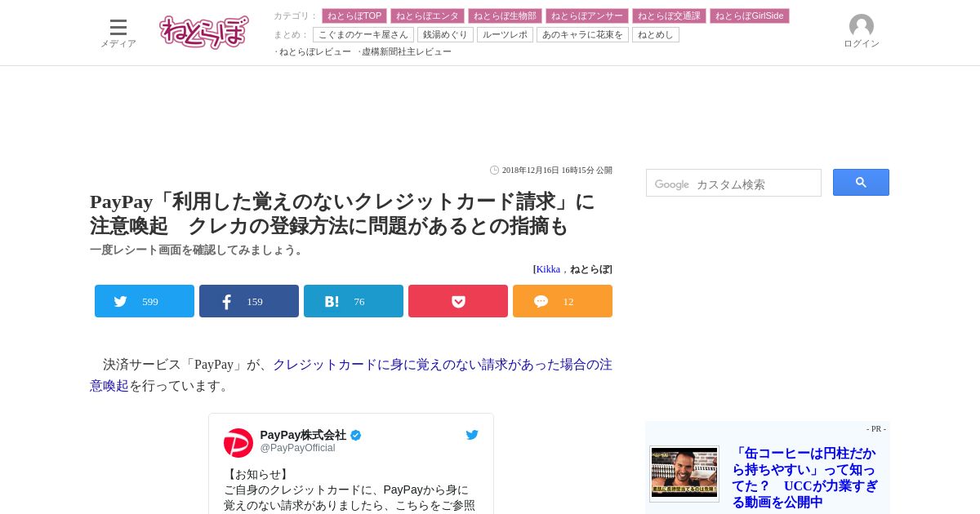980x514 pixels.
Task: Open the ねとらぼ生物部 category
Action: pos(505,16)
